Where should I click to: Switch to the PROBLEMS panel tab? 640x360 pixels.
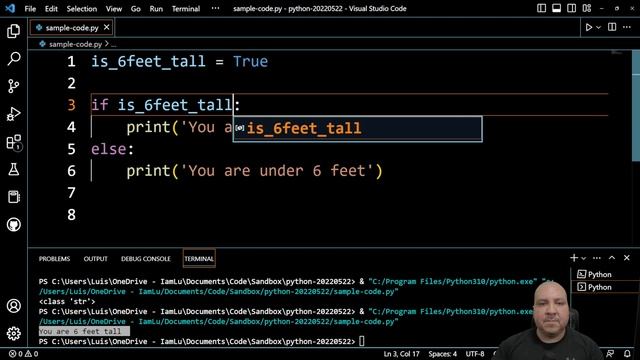click(54, 259)
